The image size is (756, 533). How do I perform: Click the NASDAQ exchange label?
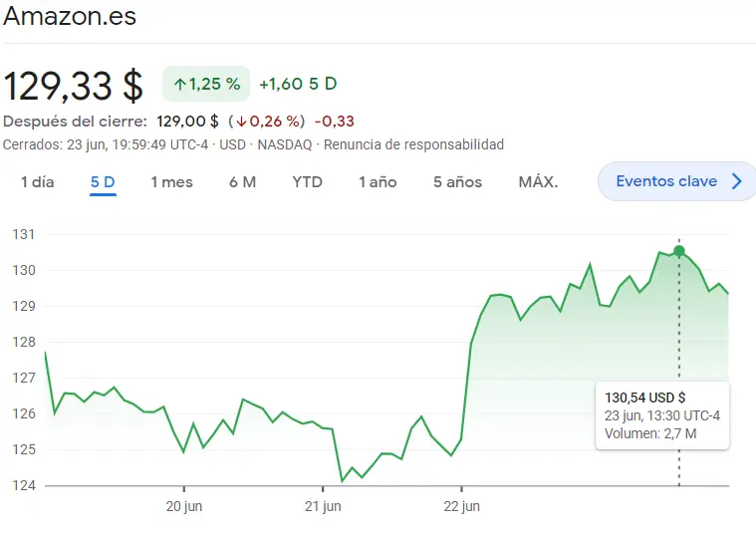[285, 144]
